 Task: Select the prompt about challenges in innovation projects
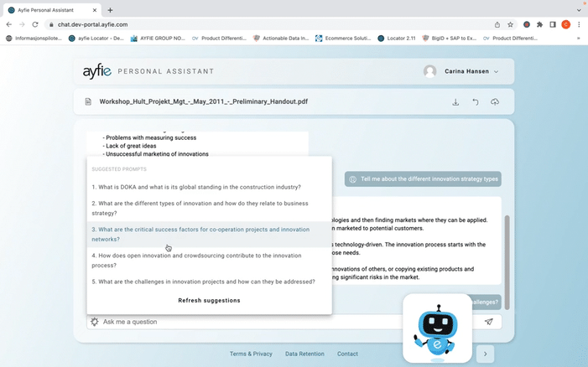209,282
